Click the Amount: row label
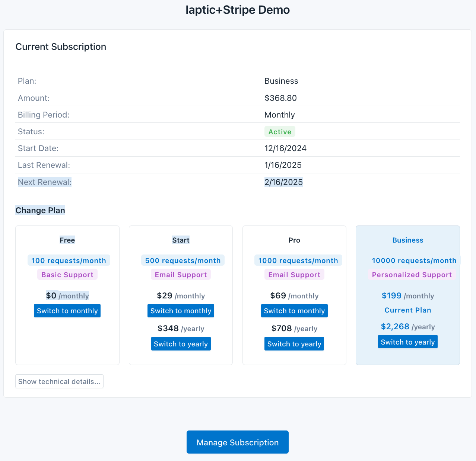Image resolution: width=476 pixels, height=461 pixels. tap(34, 98)
